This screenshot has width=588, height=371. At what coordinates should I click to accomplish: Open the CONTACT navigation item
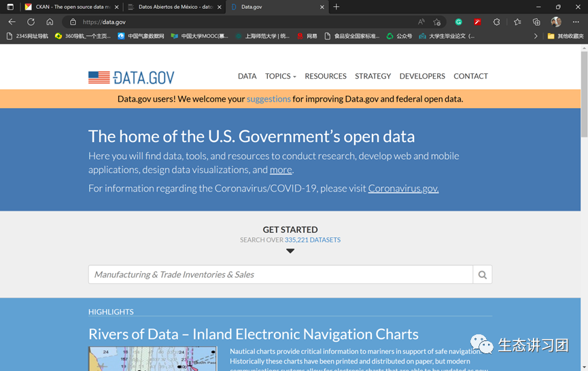point(470,76)
